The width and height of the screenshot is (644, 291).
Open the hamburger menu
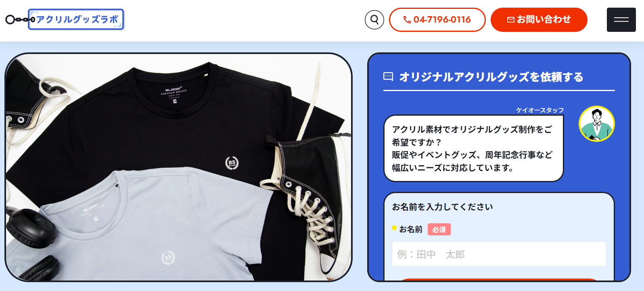coord(621,19)
